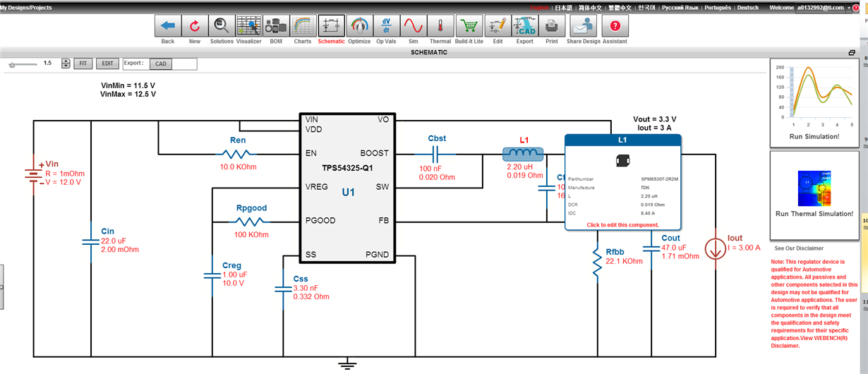
Task: Open the BOM view
Action: [275, 26]
